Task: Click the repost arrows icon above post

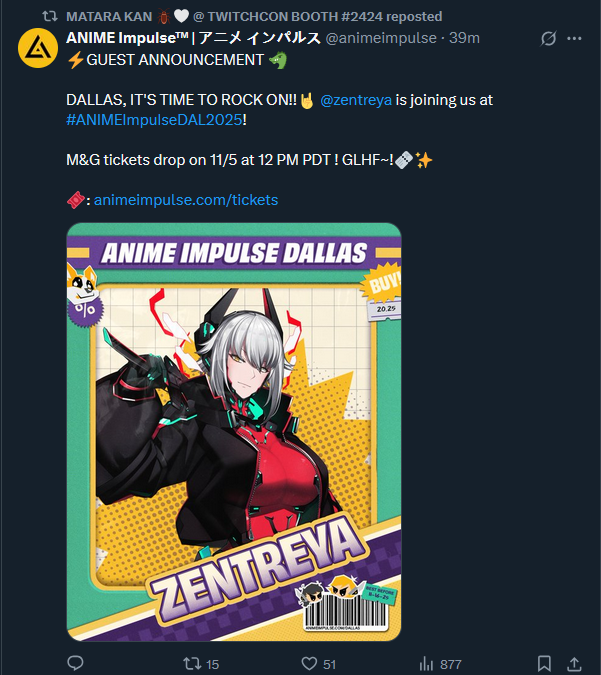Action: (50, 16)
